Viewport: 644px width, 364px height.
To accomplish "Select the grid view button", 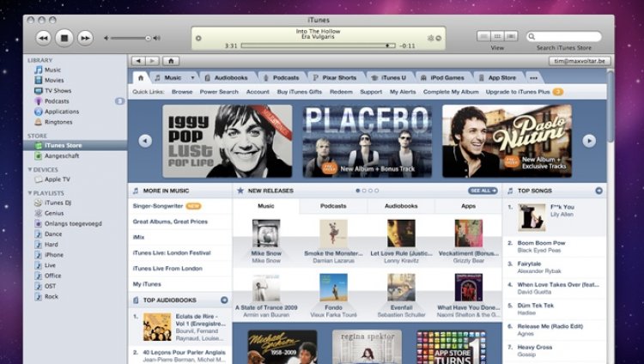I will pos(497,36).
